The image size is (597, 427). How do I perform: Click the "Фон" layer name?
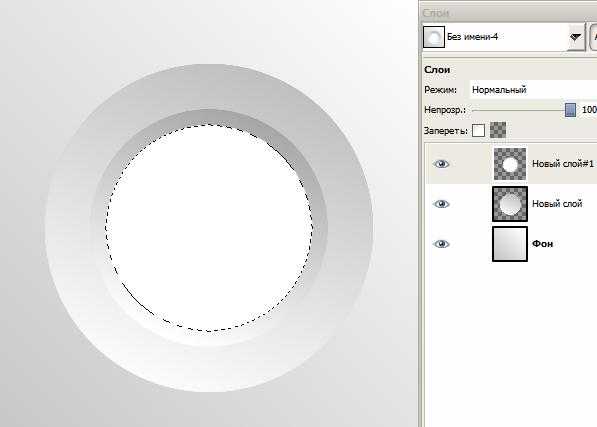(x=542, y=244)
